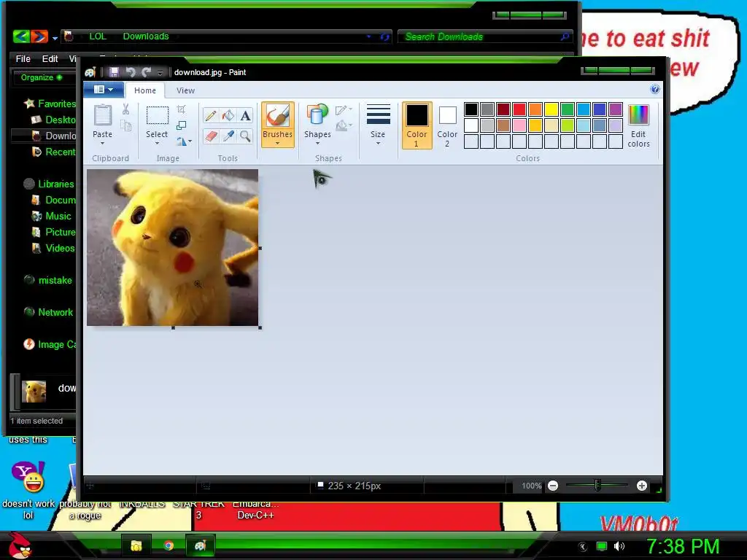The height and width of the screenshot is (560, 747).
Task: Click the Copy icon in Clipboard group
Action: click(x=125, y=125)
